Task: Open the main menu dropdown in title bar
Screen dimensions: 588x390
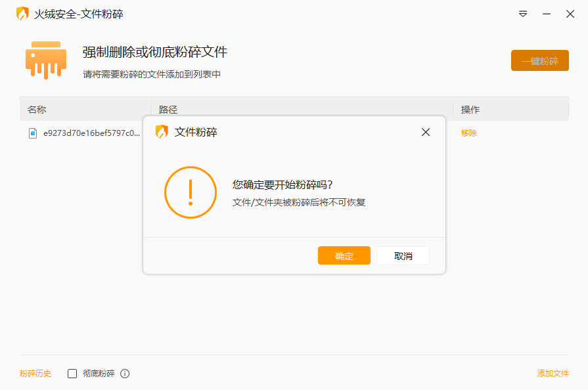Action: coord(523,14)
